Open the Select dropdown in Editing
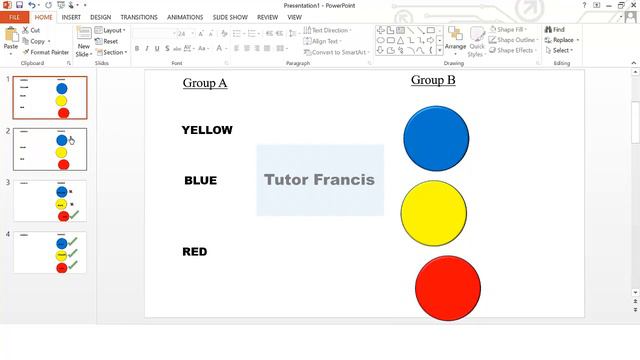Viewport: 640px width, 360px height. click(559, 50)
